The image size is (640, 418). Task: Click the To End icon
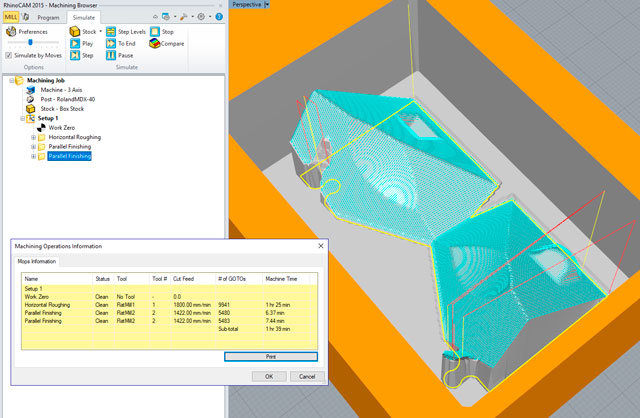pos(111,43)
